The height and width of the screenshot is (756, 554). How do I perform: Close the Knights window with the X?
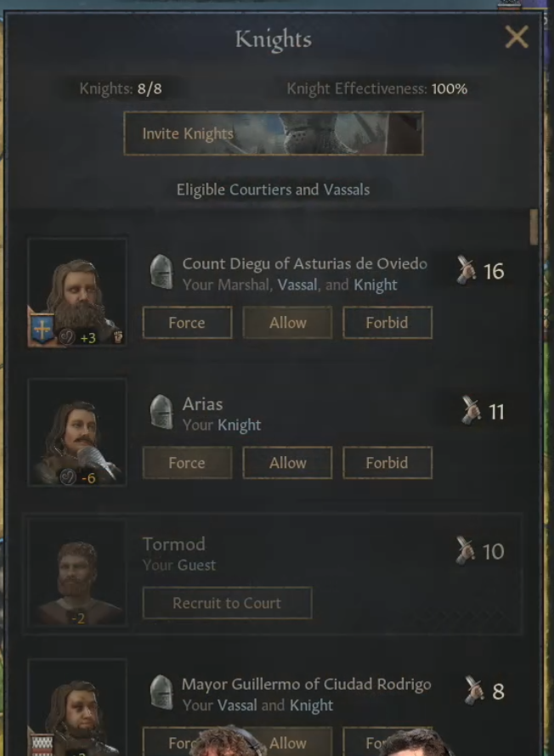517,37
